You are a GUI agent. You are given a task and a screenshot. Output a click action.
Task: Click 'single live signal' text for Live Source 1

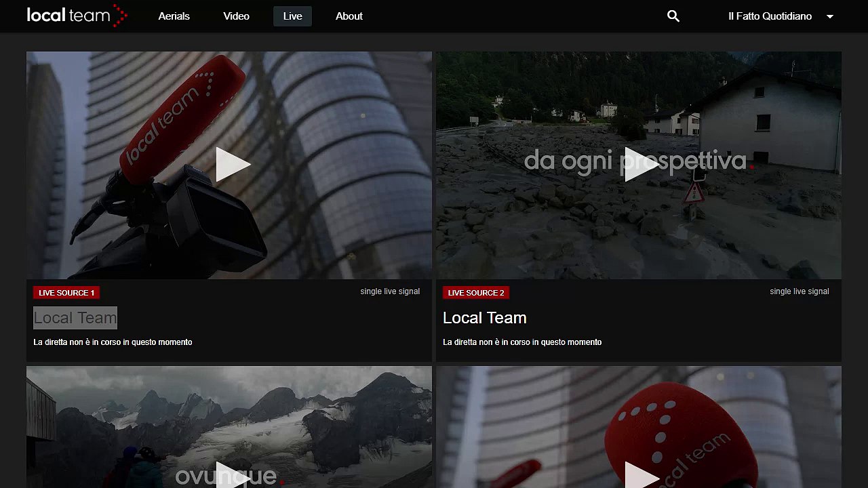[x=390, y=291]
